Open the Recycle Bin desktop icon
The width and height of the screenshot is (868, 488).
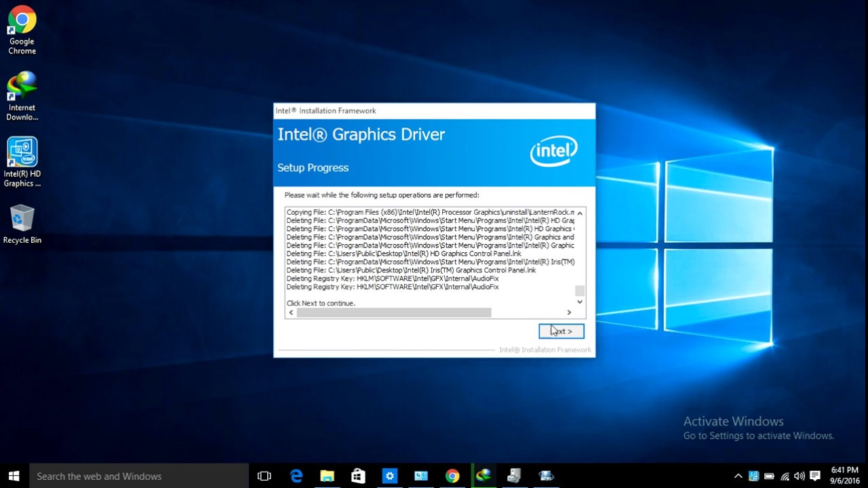point(22,224)
